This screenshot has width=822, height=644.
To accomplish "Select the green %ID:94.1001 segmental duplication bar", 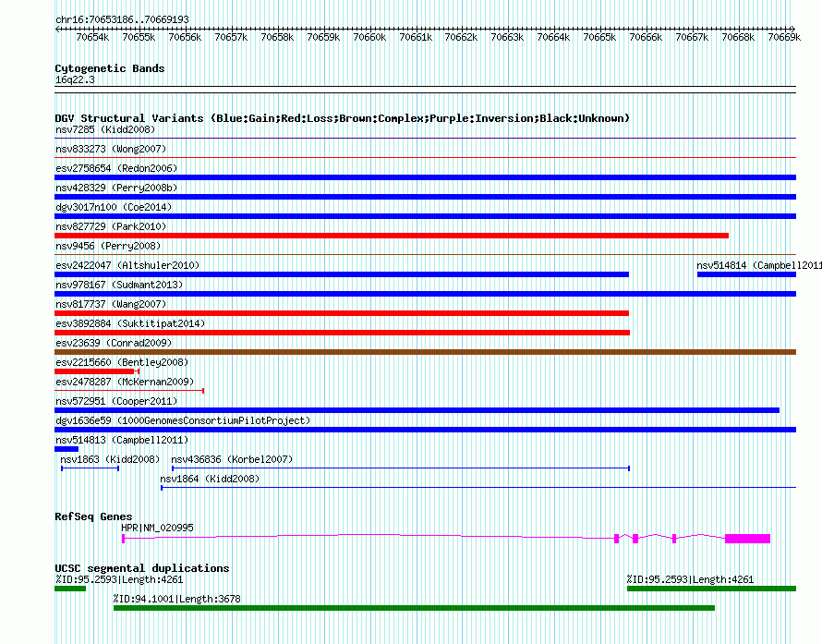I will tap(414, 608).
